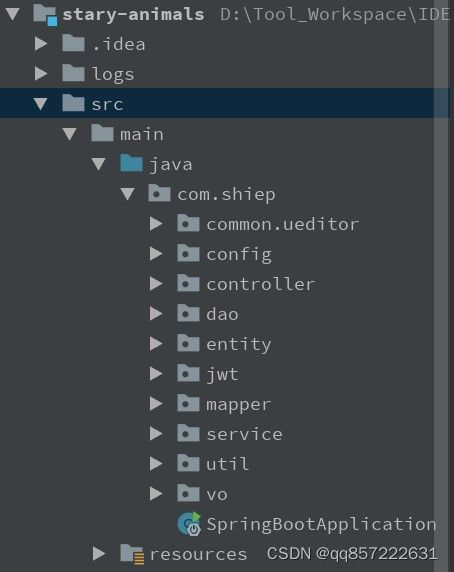Click the resources folder icon
454x572 pixels.
point(132,554)
